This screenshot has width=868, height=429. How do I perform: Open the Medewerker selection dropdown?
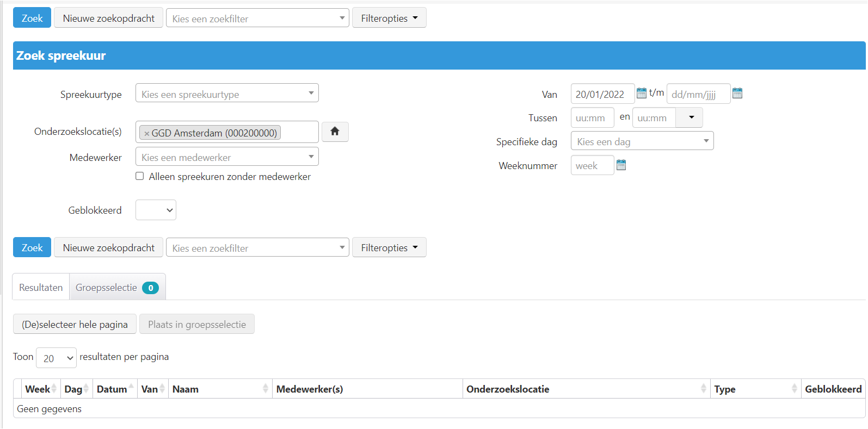coord(226,157)
